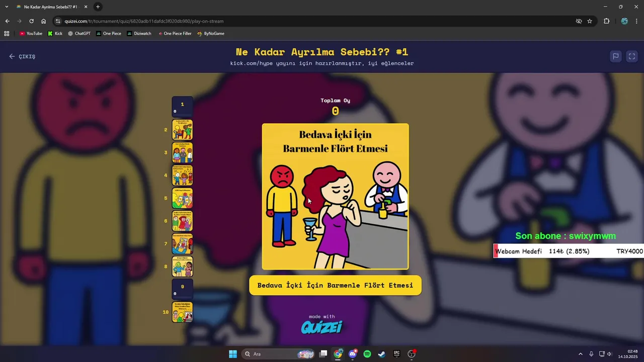Click the crossed-eye tracking protection icon

[579, 21]
